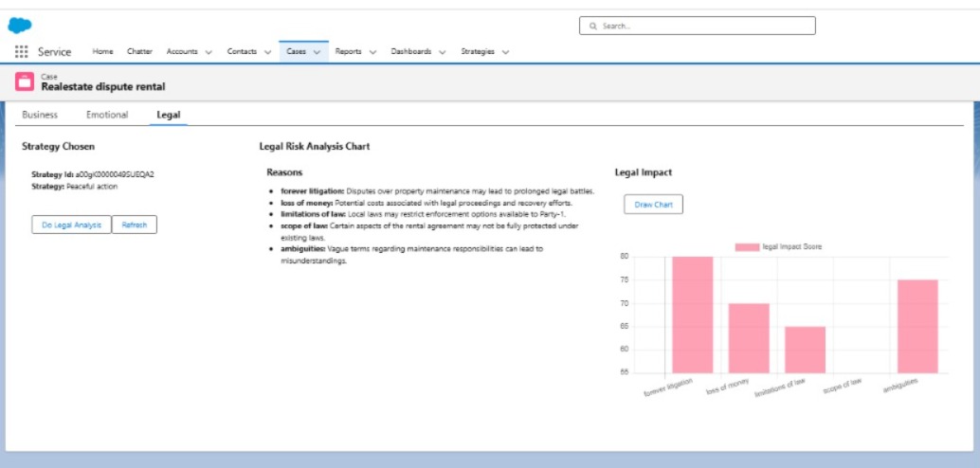Expand the Accounts dropdown chevron
This screenshot has height=468, width=980.
209,52
